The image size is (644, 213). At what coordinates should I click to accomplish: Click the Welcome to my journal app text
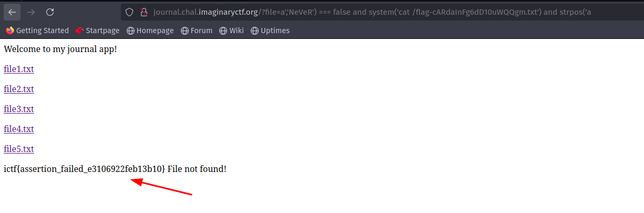(x=60, y=49)
